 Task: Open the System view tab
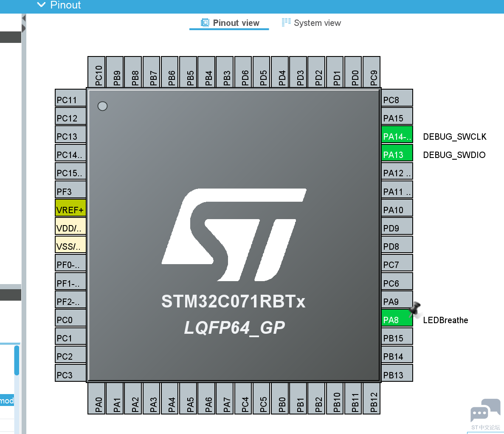click(x=311, y=23)
